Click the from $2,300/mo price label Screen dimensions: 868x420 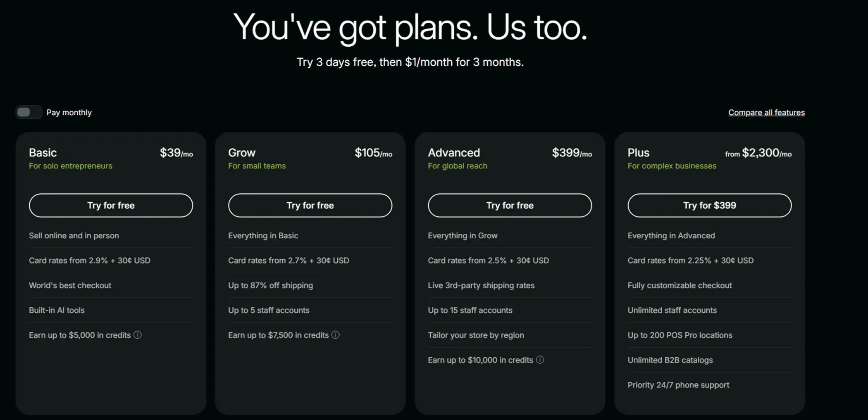click(x=758, y=153)
